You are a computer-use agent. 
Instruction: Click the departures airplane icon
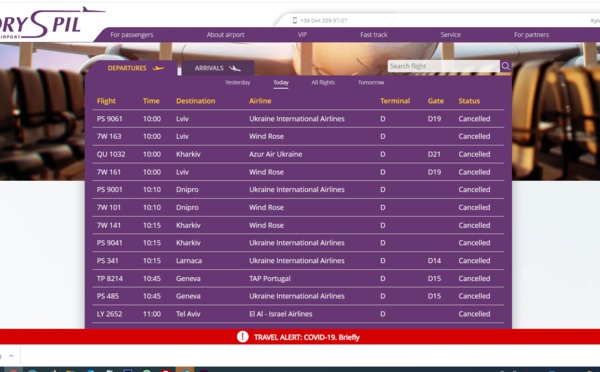pyautogui.click(x=158, y=68)
